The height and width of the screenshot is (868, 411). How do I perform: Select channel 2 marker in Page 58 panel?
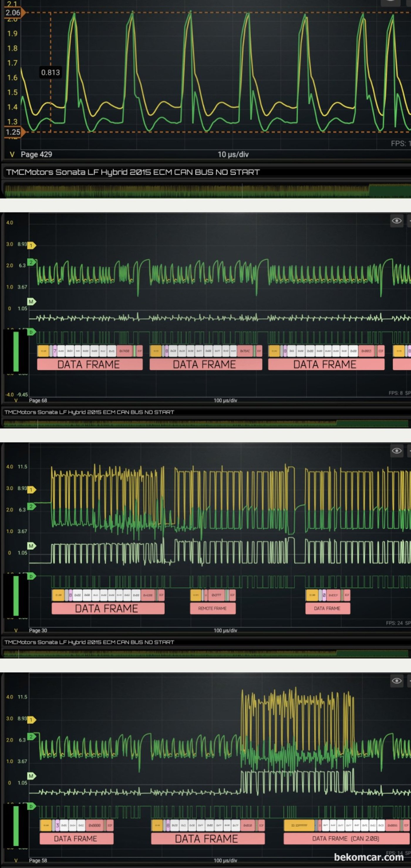pyautogui.click(x=32, y=736)
